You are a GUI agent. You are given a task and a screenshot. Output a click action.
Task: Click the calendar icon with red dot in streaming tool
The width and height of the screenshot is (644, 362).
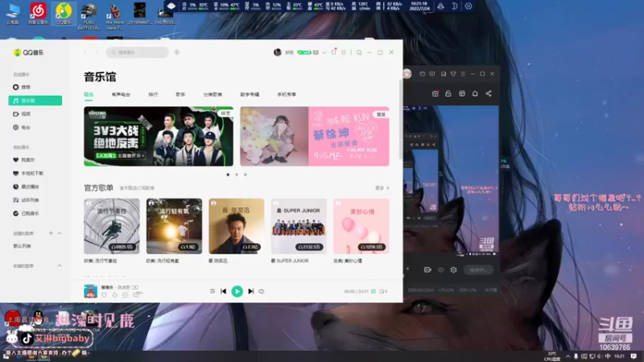pyautogui.click(x=436, y=93)
